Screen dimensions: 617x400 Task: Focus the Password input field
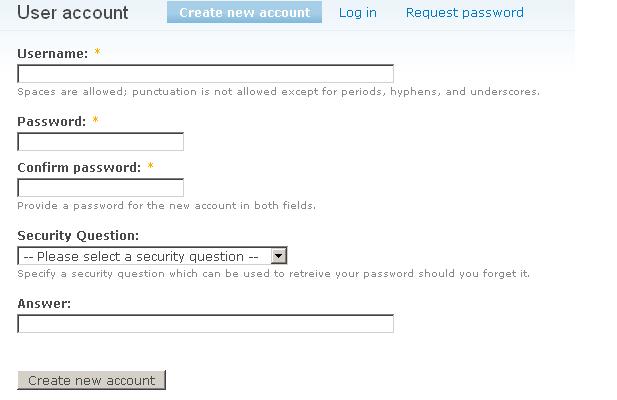tap(100, 142)
